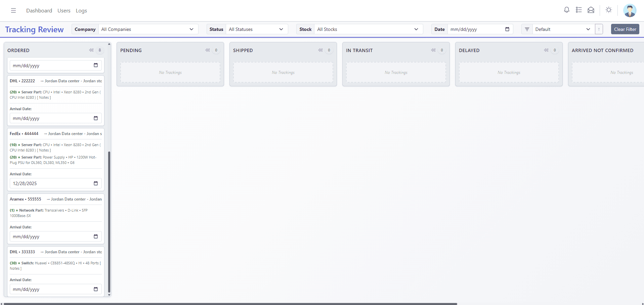Viewport: 644px width, 305px height.
Task: Open calendar picker in Date filter
Action: point(507,29)
